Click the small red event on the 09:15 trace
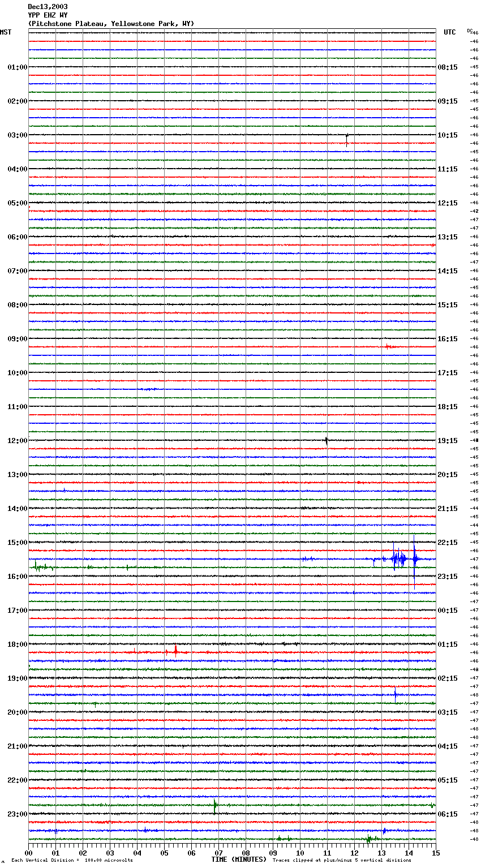Screen dimensions: 481x868 point(389,346)
